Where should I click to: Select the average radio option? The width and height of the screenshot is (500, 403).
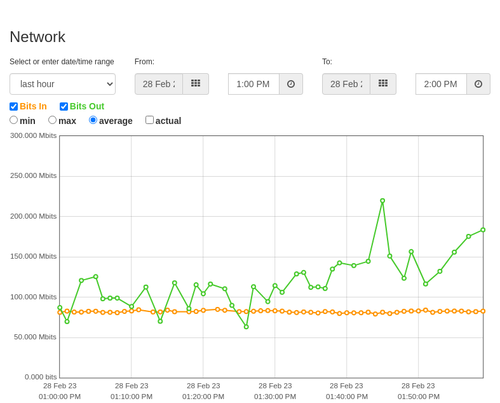[93, 120]
